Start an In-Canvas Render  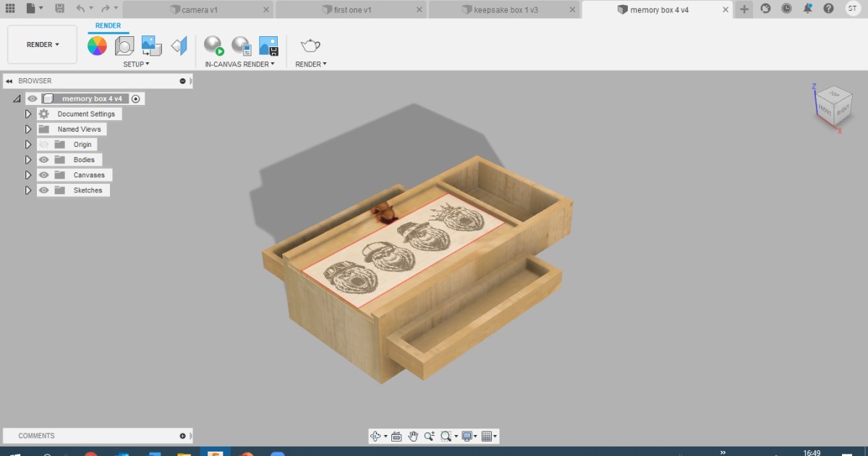pyautogui.click(x=214, y=45)
